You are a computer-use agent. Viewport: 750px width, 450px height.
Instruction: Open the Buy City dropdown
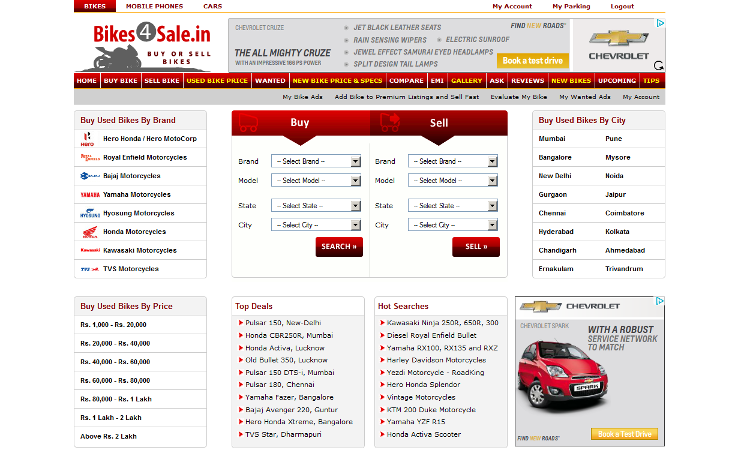(x=316, y=225)
